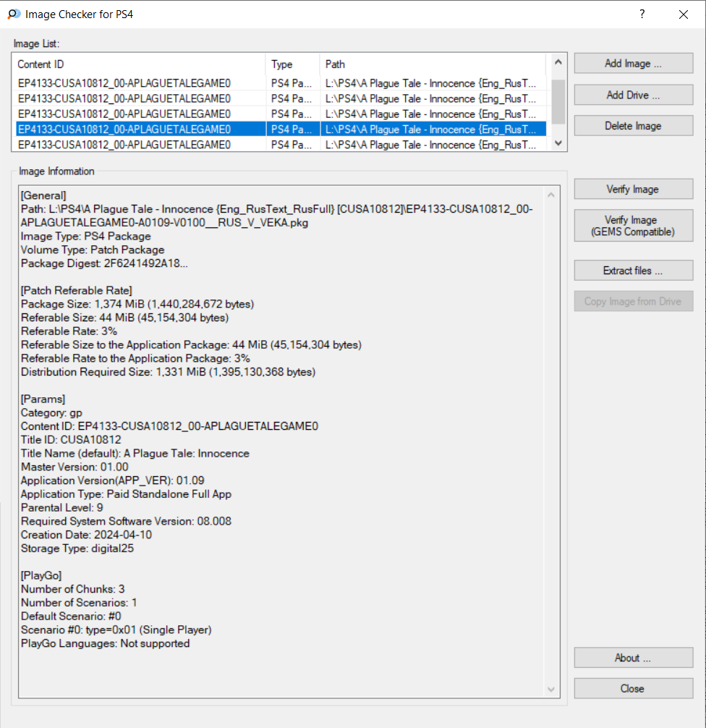The height and width of the screenshot is (728, 706).
Task: Sort list by Type column header
Action: point(292,64)
